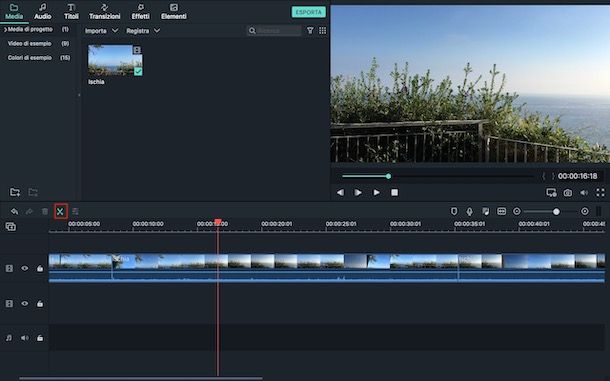Screen dimensions: 610x381
Task: Click timecode 00:00:16:18 in preview
Action: coord(577,176)
